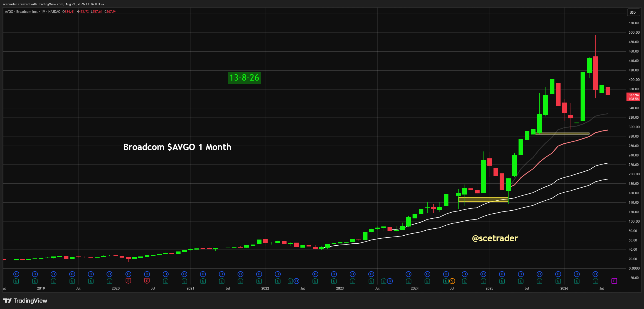Click the 440.00 price axis label
The height and width of the screenshot is (309, 644).
click(x=634, y=61)
